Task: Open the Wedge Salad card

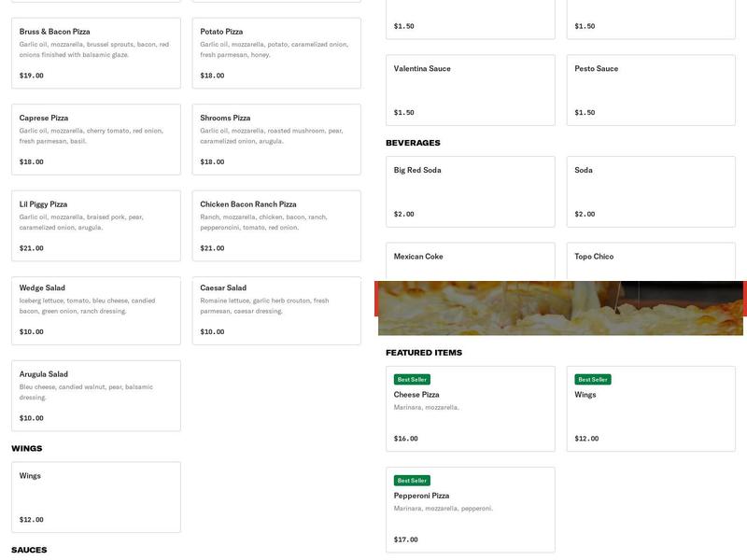Action: pos(95,310)
